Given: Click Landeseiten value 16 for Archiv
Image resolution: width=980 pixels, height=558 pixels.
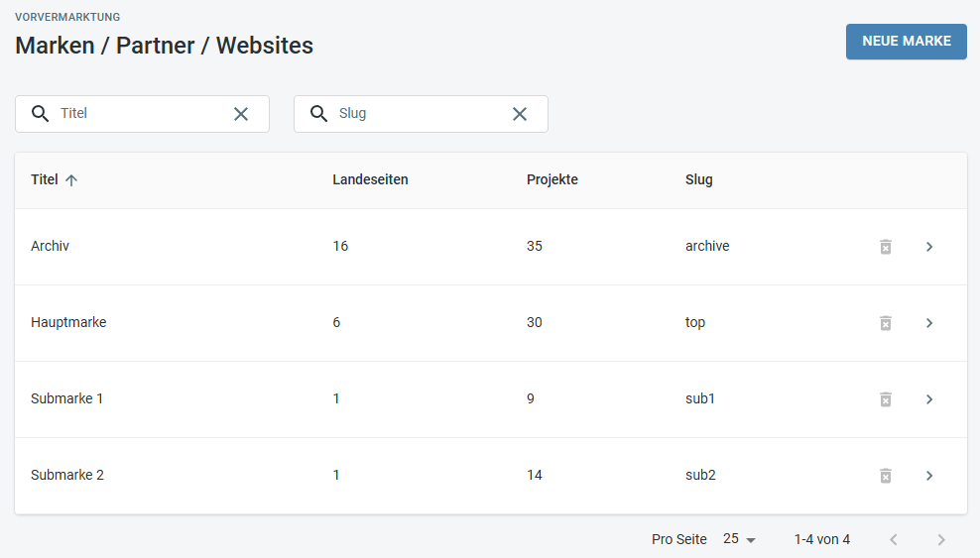Looking at the screenshot, I should point(340,246).
